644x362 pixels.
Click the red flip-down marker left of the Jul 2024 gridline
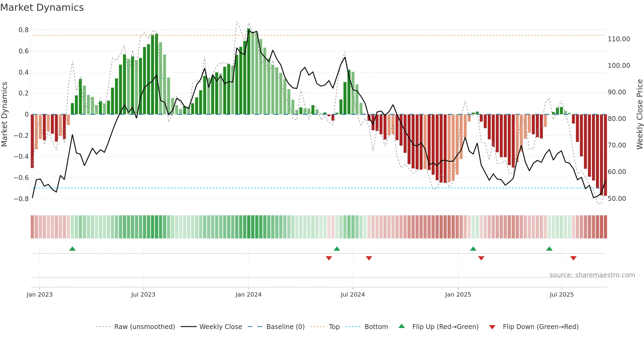(x=329, y=258)
